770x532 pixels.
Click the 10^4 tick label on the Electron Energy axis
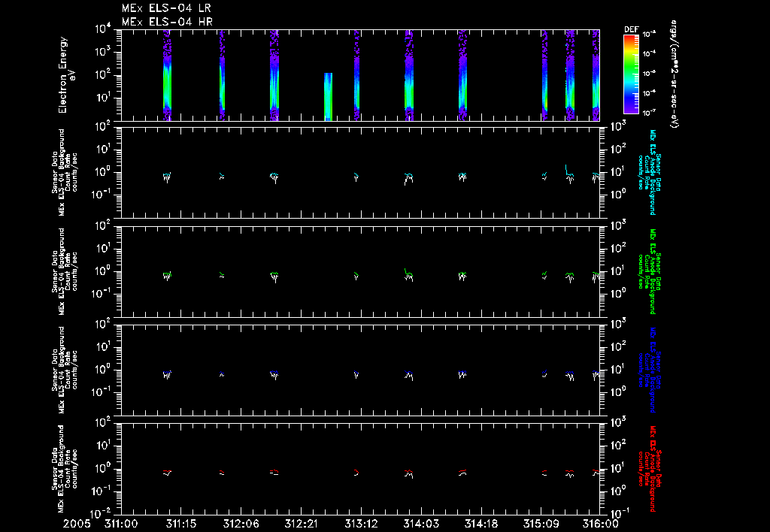tap(104, 29)
